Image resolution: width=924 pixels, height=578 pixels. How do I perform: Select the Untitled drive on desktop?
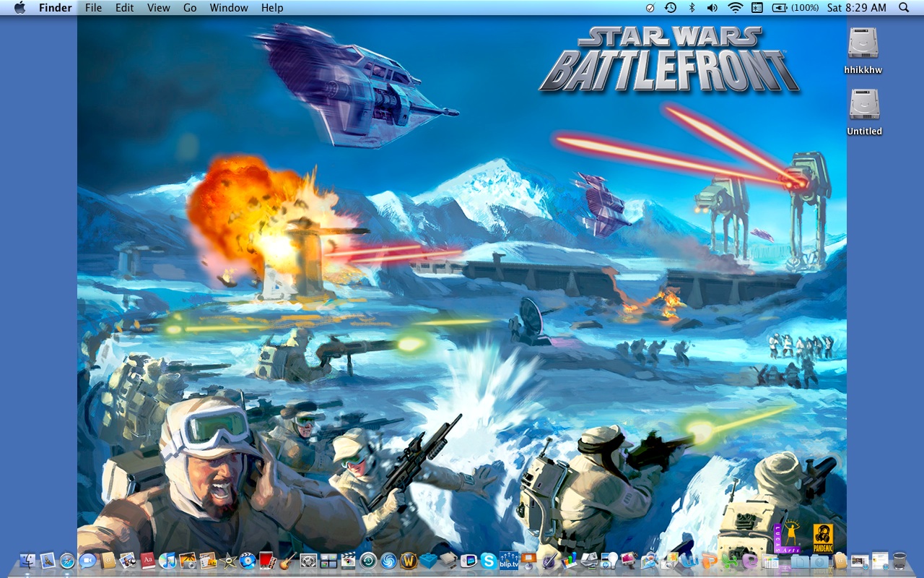864,112
